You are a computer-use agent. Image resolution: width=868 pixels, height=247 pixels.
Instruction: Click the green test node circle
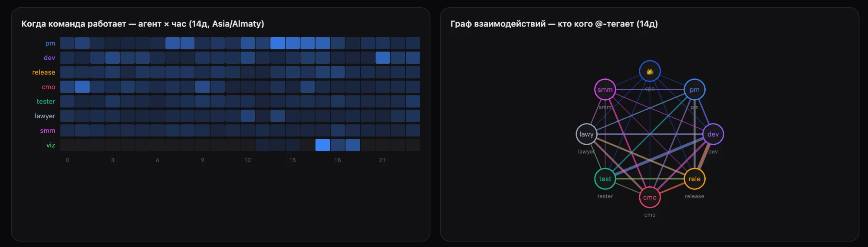click(x=605, y=179)
